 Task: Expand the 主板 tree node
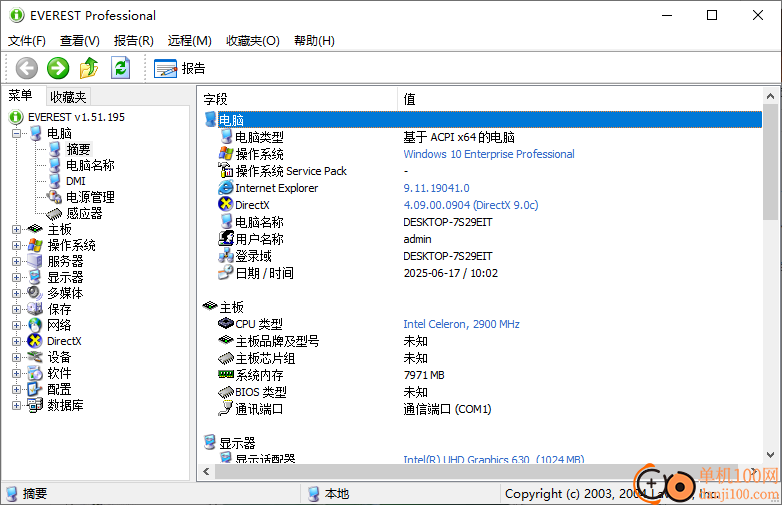16,229
